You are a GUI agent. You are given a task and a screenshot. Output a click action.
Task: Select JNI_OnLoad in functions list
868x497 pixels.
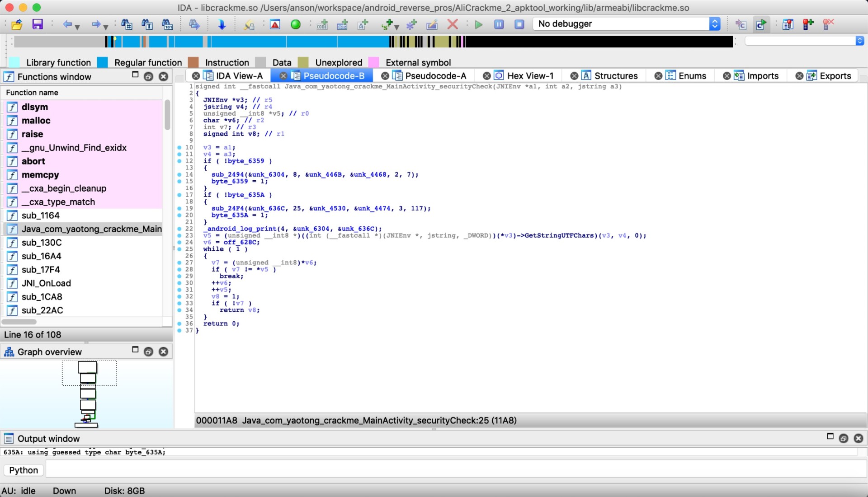pyautogui.click(x=46, y=283)
